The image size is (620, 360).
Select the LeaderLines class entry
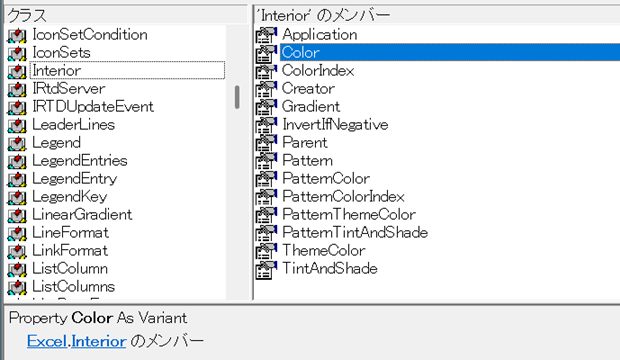[x=74, y=125]
